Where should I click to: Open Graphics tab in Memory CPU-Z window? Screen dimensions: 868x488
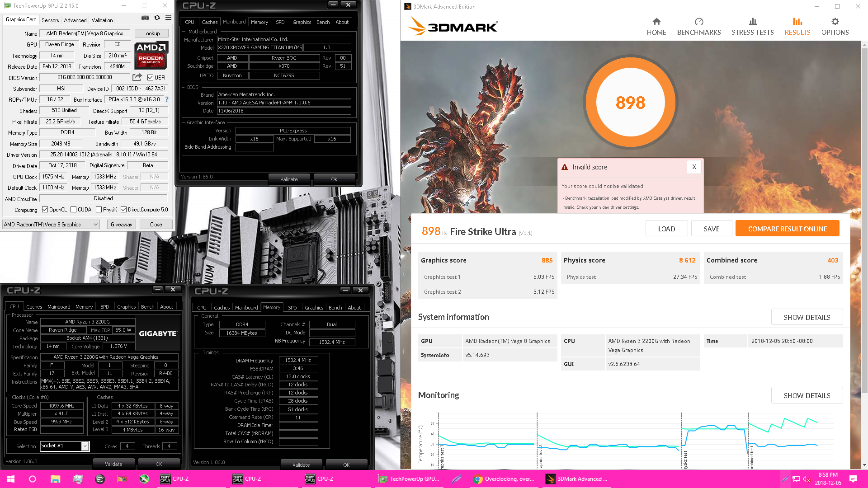click(314, 307)
